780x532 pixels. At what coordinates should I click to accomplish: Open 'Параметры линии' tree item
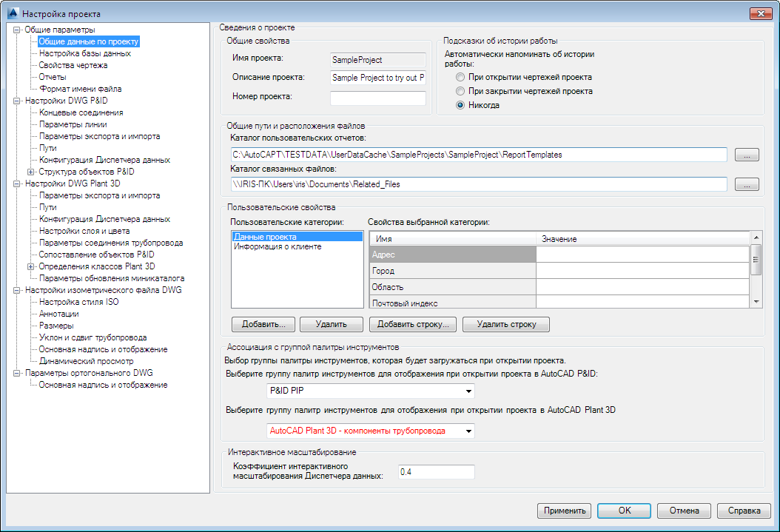73,124
